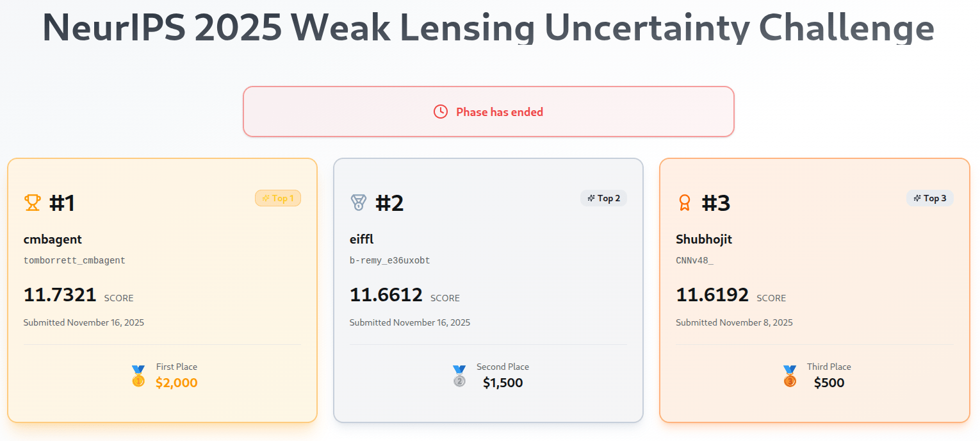Click the gold medal First Place icon

(x=138, y=376)
